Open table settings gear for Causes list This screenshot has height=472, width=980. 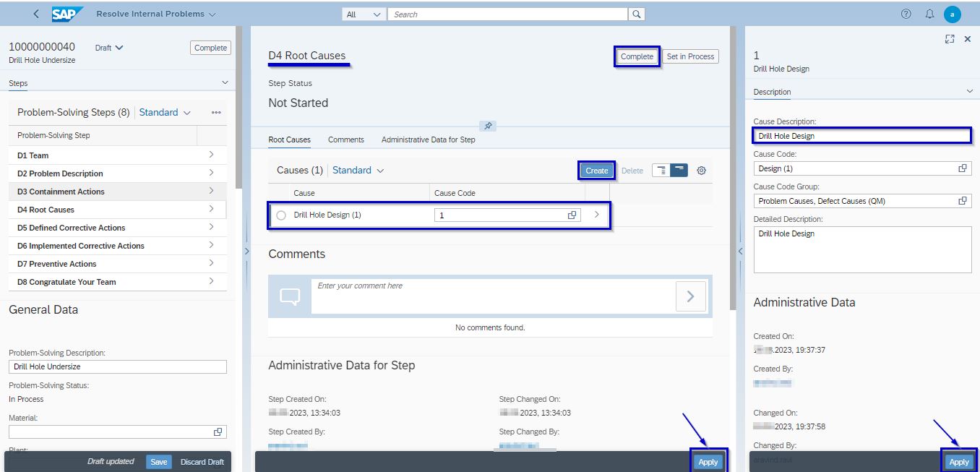pos(700,170)
